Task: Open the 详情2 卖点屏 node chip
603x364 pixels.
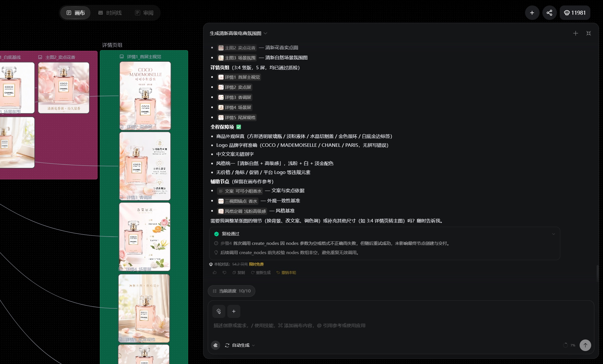Action: click(235, 87)
